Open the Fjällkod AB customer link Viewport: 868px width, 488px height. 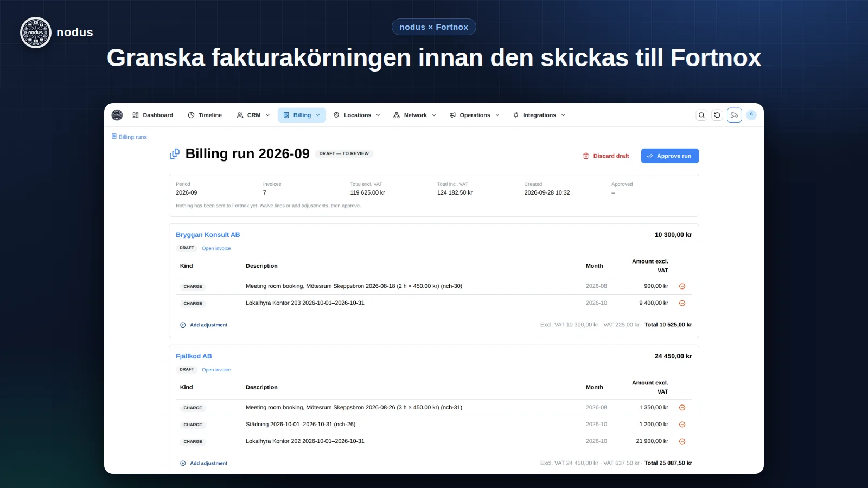pyautogui.click(x=194, y=356)
